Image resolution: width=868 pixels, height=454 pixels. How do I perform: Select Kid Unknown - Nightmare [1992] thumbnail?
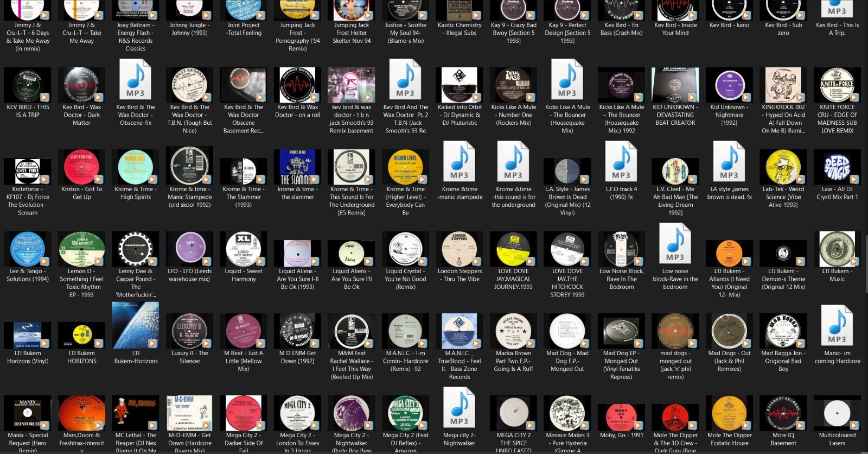(x=729, y=85)
